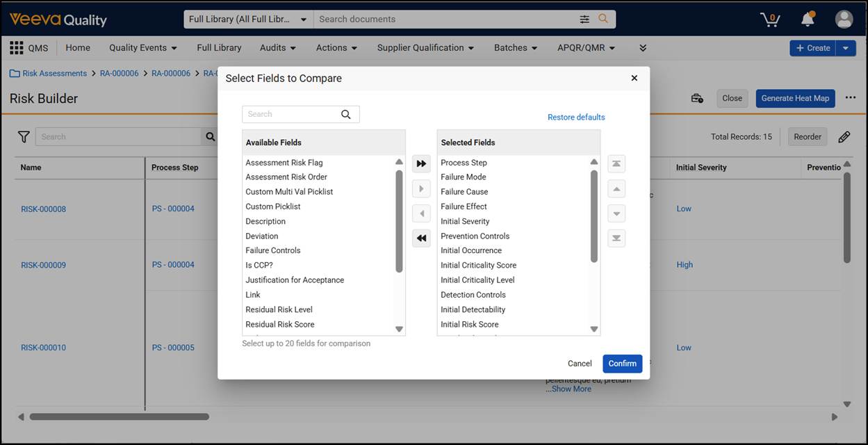Click the move all fields right double-arrow
868x445 pixels.
click(x=421, y=163)
